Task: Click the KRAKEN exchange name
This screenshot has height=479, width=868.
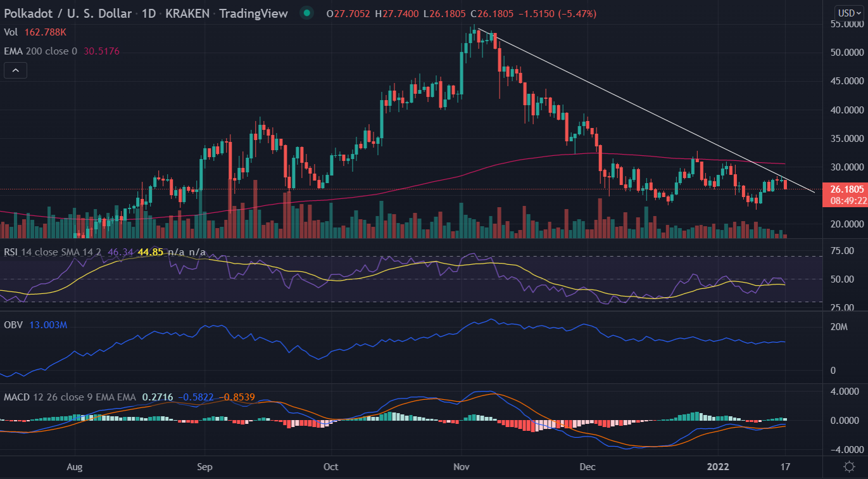Action: (187, 13)
